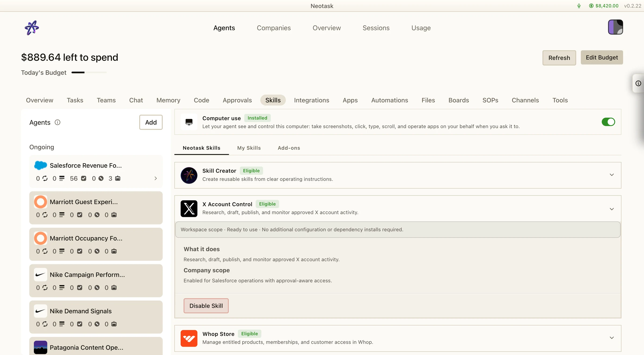Click Marriott Guest Experi... completed checkmark icon
This screenshot has height=355, width=644.
(x=80, y=215)
